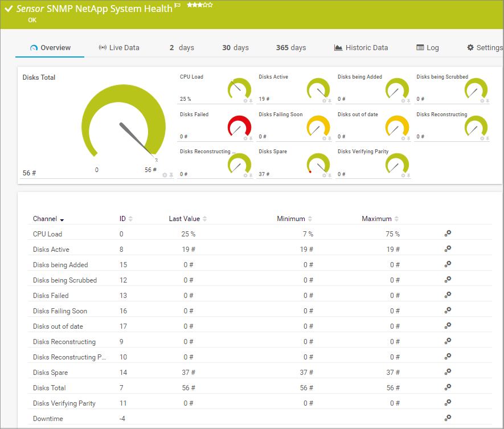Screen dimensions: 504x429
Task: Open the Log tab
Action: (x=428, y=48)
